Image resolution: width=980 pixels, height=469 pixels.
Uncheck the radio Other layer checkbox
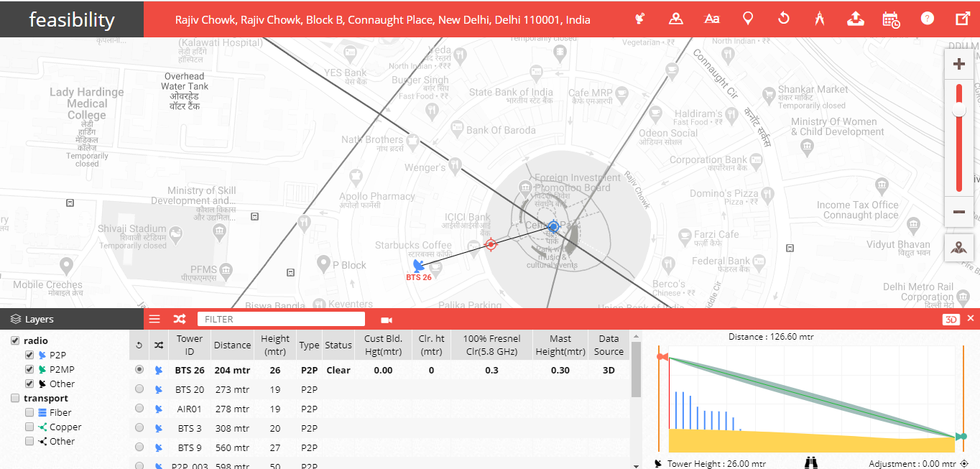(x=29, y=384)
